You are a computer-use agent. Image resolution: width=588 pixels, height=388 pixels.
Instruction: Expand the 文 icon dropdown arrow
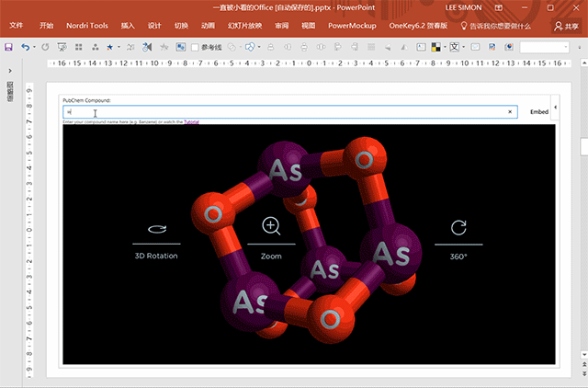click(463, 47)
